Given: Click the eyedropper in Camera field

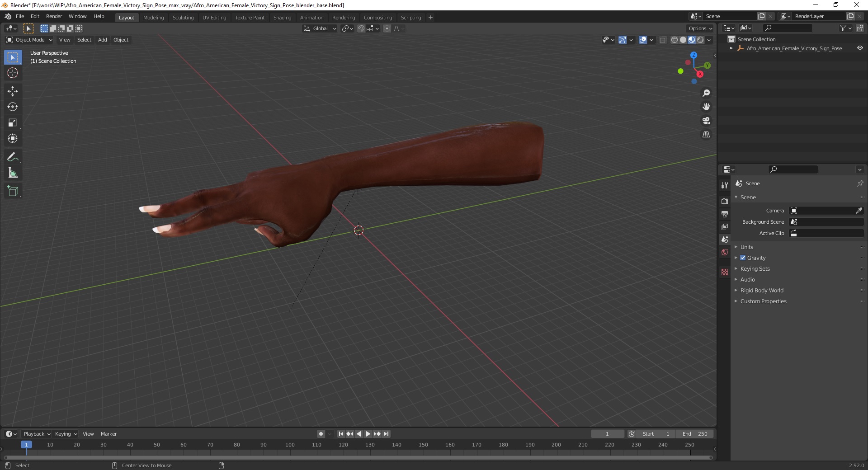Looking at the screenshot, I should (x=859, y=211).
